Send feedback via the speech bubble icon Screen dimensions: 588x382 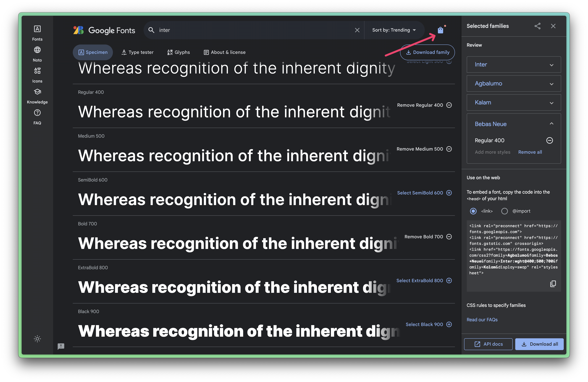(61, 346)
